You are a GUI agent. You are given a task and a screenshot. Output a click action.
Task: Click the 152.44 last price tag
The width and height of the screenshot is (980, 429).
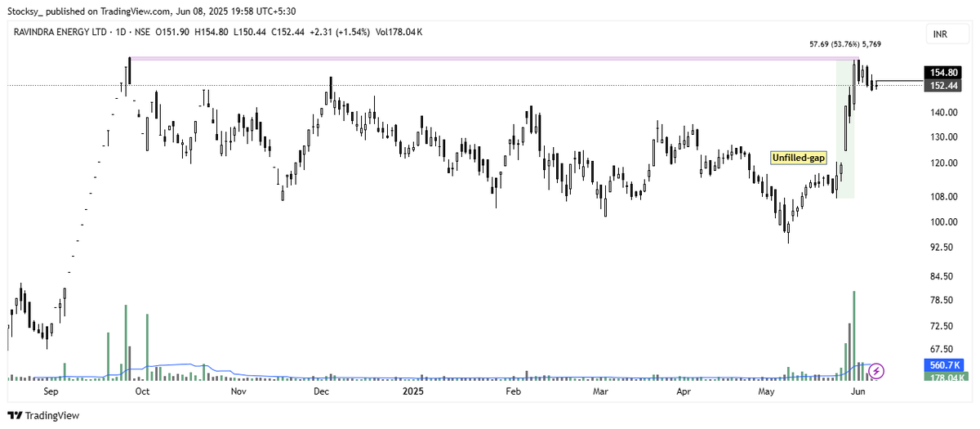[942, 85]
